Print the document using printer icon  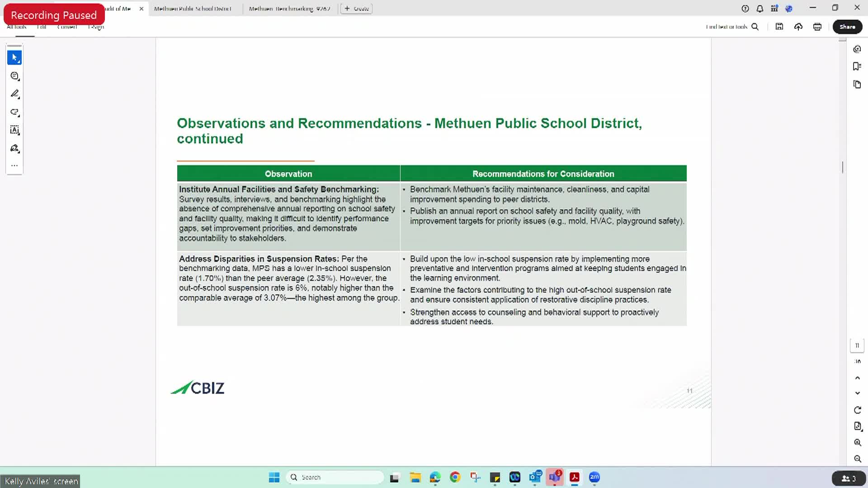tap(817, 27)
